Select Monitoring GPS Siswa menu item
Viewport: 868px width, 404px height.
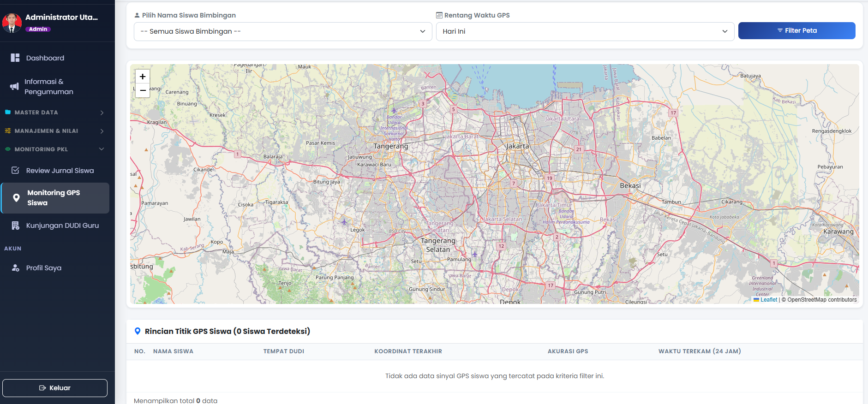tap(55, 198)
